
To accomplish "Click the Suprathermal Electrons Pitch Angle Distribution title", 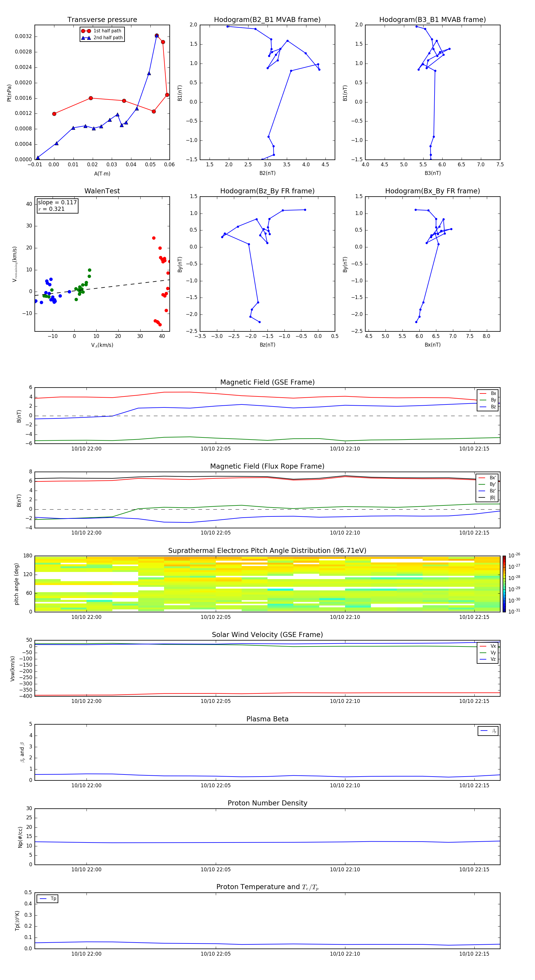I will pyautogui.click(x=267, y=551).
